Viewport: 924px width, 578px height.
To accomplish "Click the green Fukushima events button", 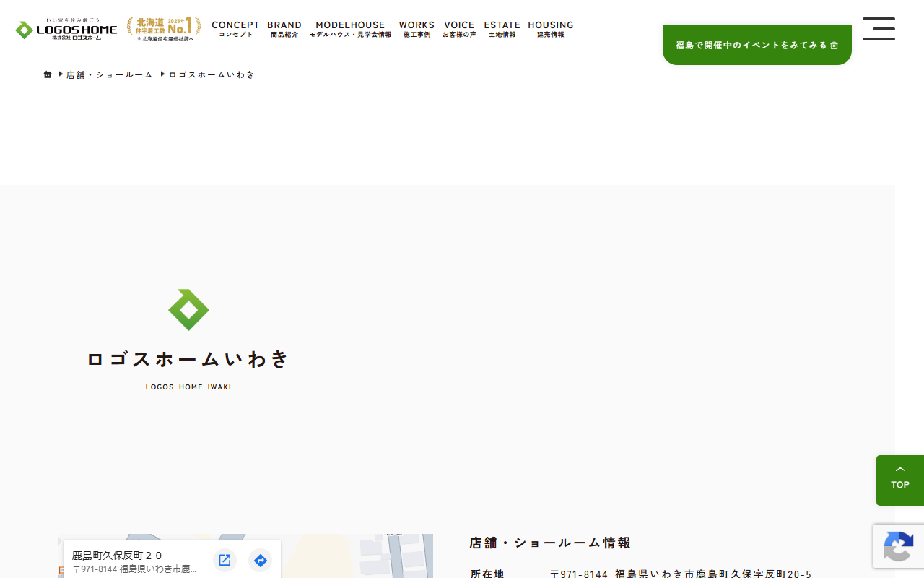I will click(x=757, y=45).
